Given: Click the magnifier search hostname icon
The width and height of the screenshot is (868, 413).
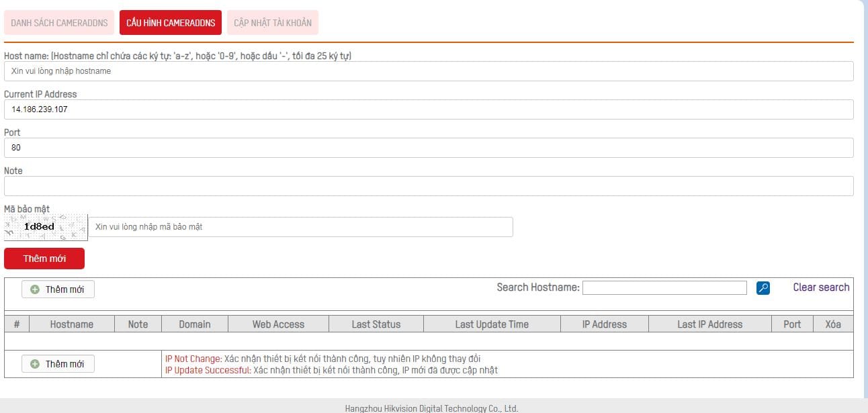Looking at the screenshot, I should click(763, 288).
